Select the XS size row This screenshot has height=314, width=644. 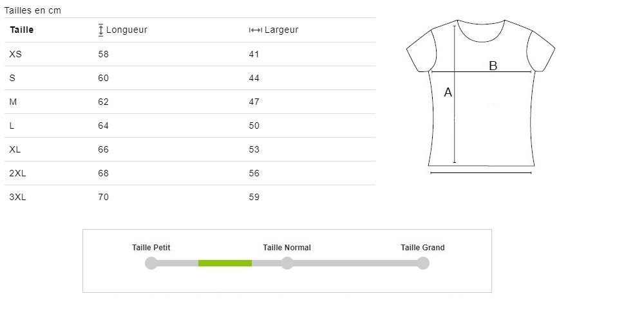(x=190, y=54)
